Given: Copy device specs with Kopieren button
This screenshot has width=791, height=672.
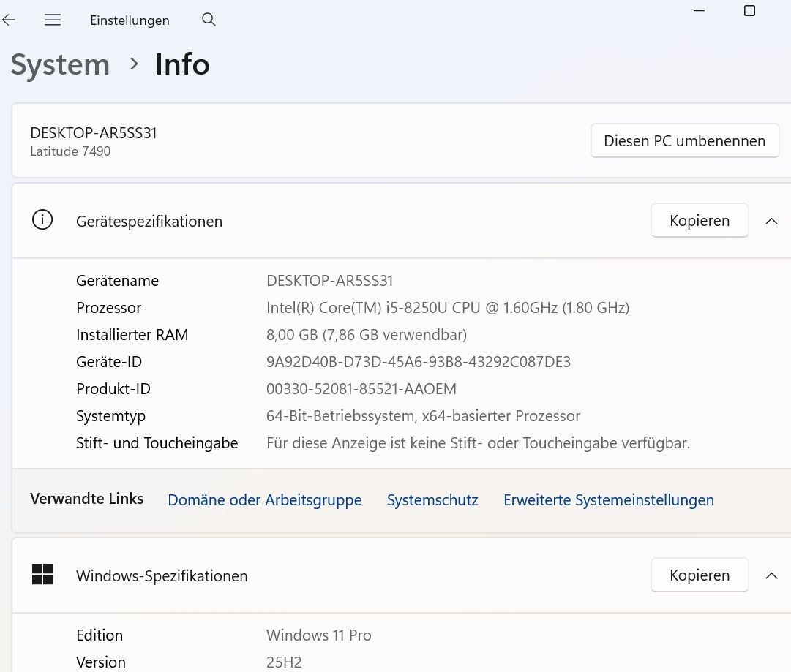Looking at the screenshot, I should (699, 221).
